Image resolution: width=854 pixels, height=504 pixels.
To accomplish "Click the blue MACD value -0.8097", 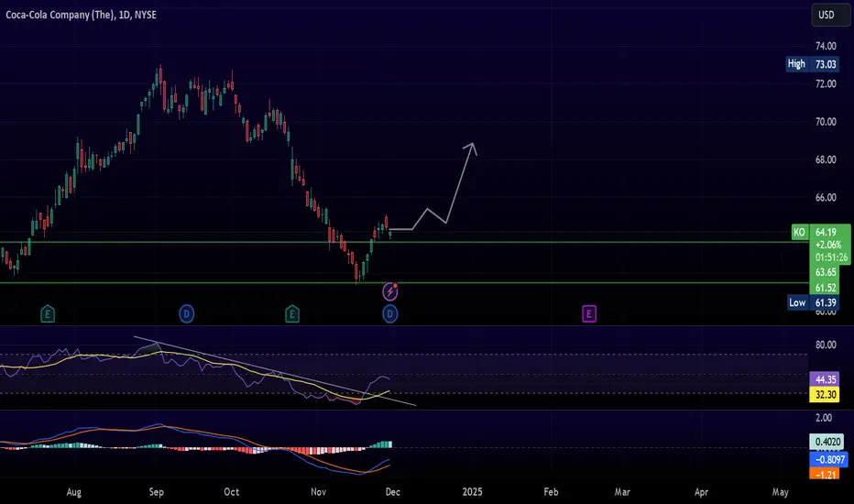I will (829, 459).
